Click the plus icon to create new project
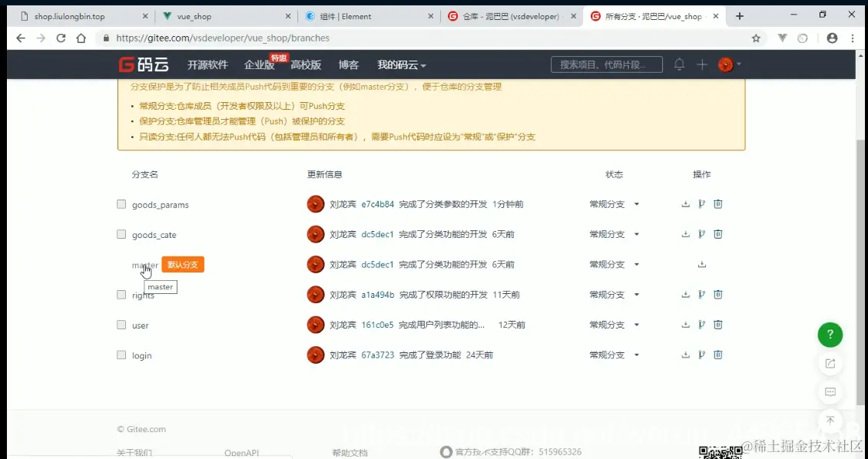Viewport: 868px width, 459px height. [702, 64]
